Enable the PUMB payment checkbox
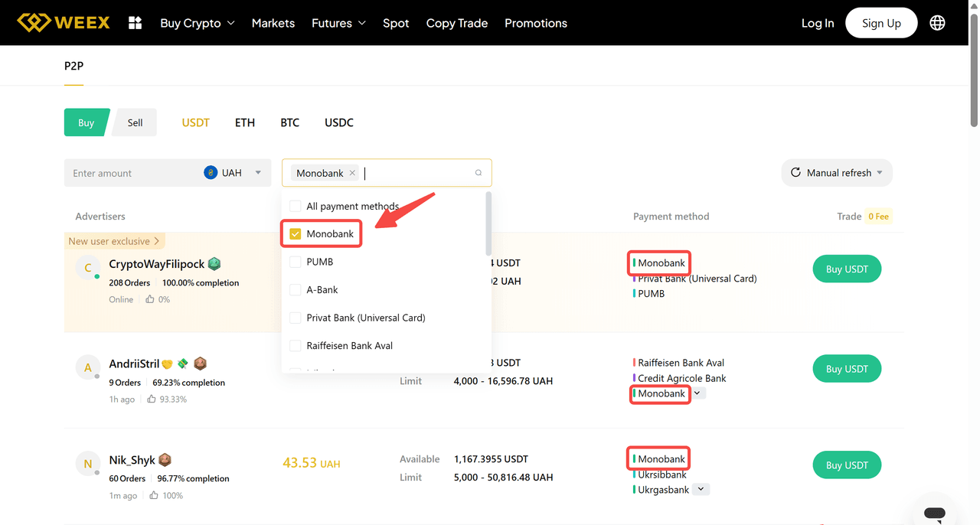This screenshot has width=980, height=525. pos(296,262)
